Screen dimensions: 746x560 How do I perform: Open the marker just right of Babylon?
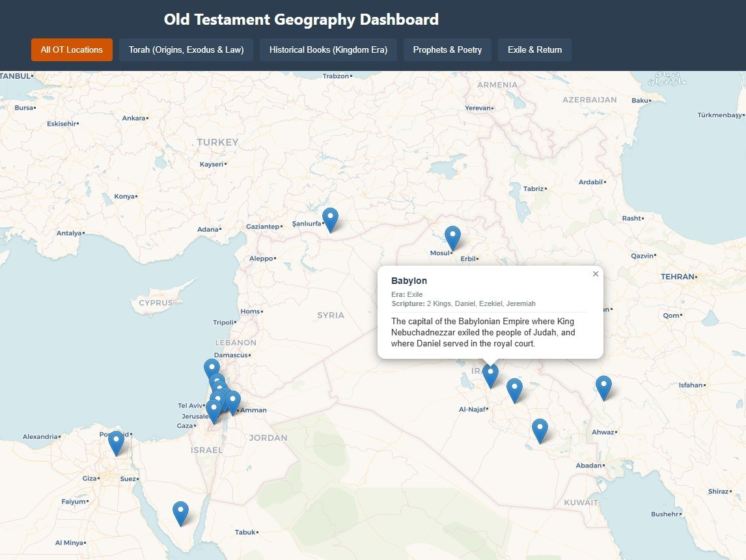point(514,391)
